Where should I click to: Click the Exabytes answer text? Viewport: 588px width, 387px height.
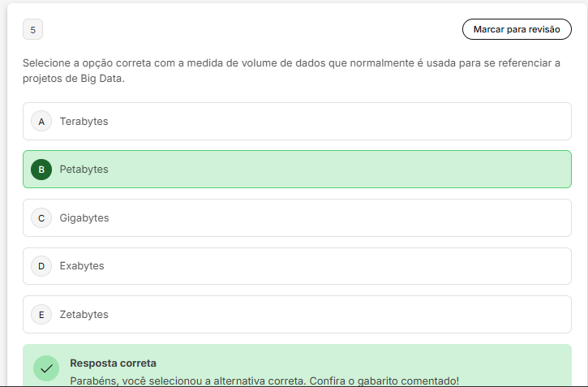point(82,266)
